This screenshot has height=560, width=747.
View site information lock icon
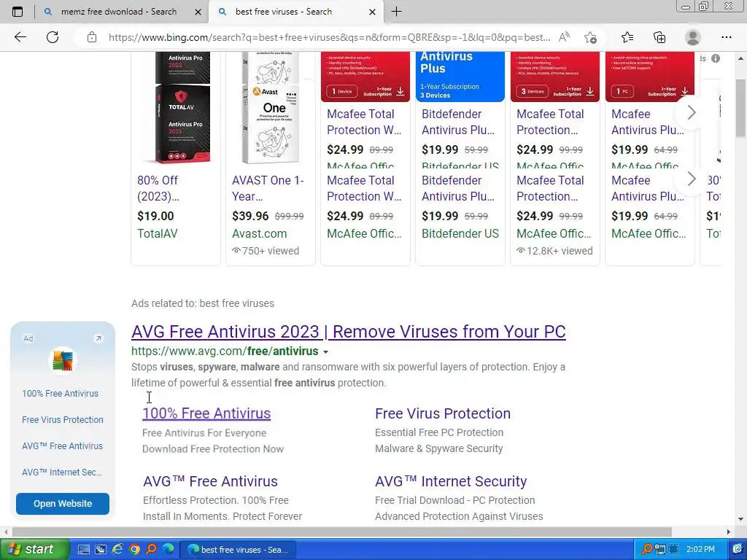[92, 37]
